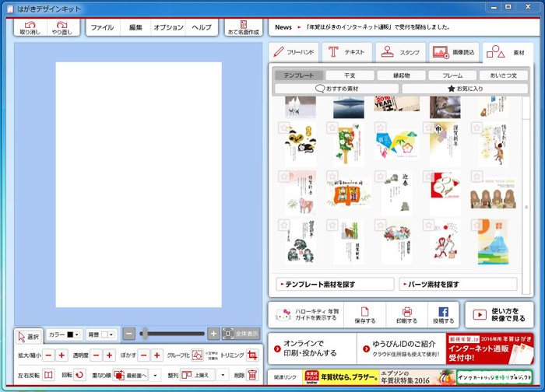The height and width of the screenshot is (392, 545).
Task: Click the トリミング crop icon
Action: [252, 355]
